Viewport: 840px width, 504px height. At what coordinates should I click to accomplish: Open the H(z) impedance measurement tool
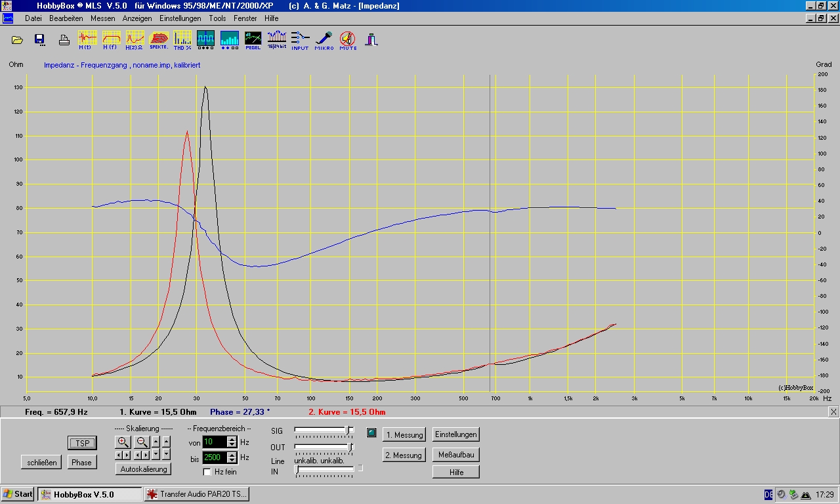point(135,40)
